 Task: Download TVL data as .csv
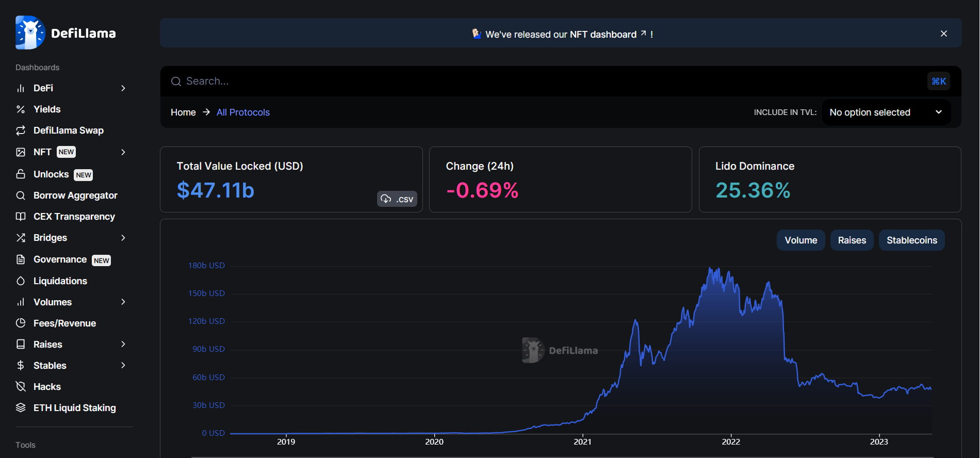397,199
